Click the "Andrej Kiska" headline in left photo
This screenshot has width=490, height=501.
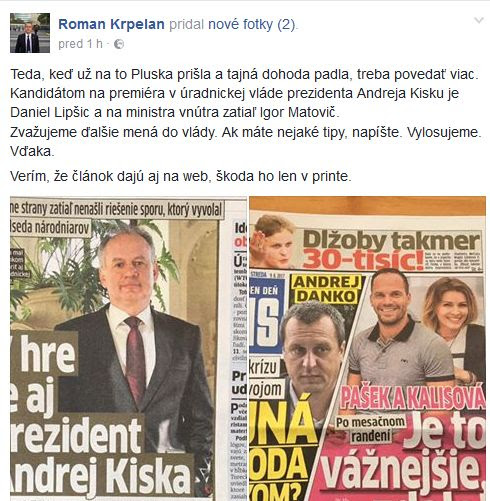[x=100, y=476]
